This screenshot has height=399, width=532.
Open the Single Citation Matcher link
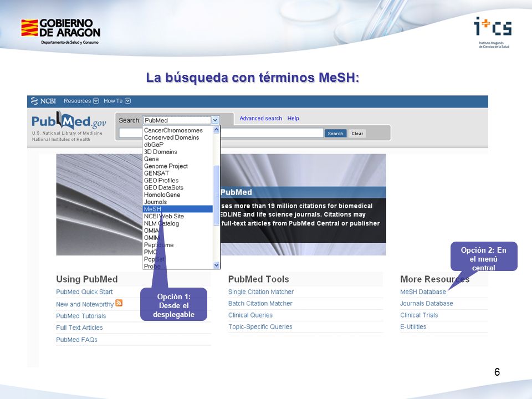pyautogui.click(x=261, y=292)
